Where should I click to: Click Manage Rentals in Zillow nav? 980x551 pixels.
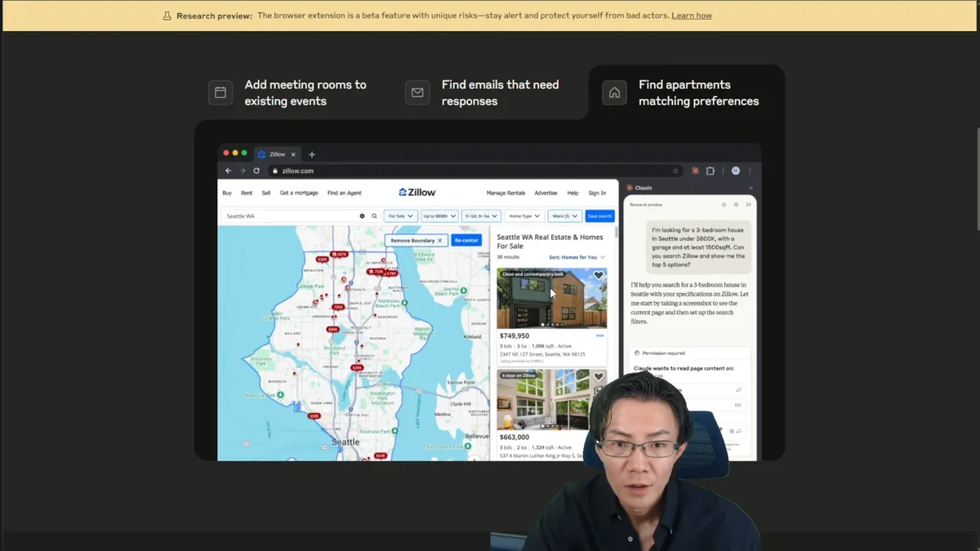tap(506, 193)
